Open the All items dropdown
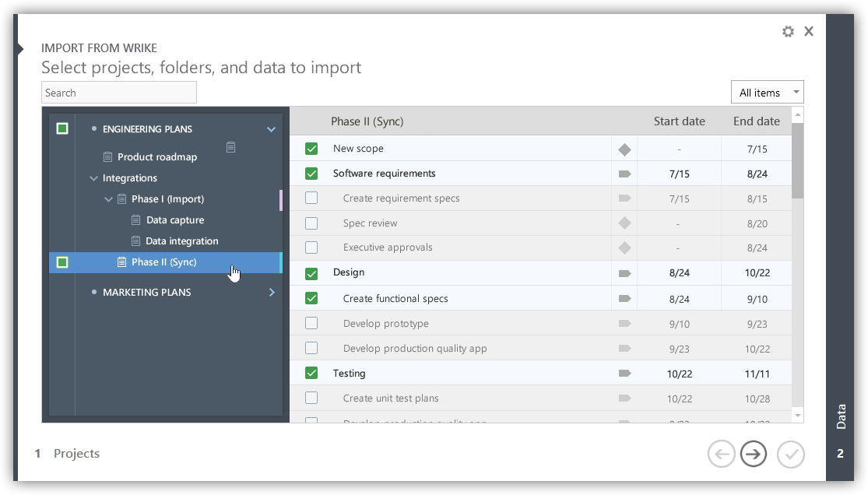Screen dimensions: 868x495 click(767, 93)
